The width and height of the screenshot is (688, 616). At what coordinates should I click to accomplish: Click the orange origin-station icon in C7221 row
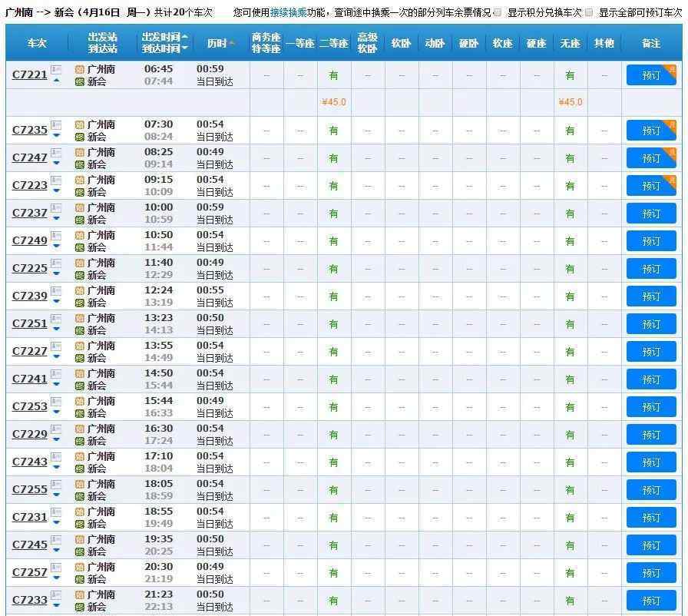tap(79, 69)
